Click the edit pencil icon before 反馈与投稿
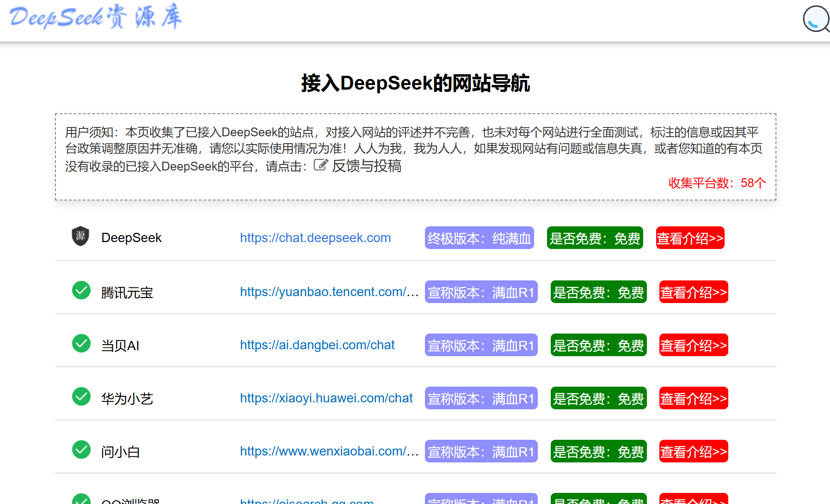The height and width of the screenshot is (504, 830). (x=320, y=165)
